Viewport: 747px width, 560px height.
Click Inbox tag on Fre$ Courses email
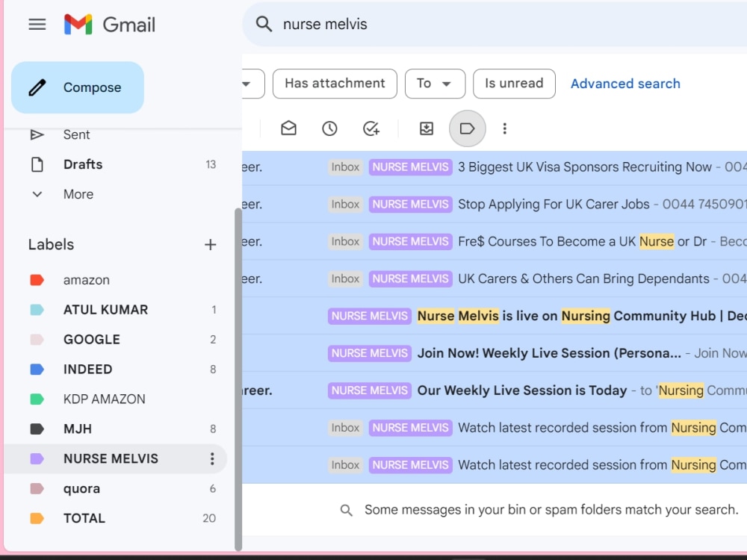coord(345,241)
